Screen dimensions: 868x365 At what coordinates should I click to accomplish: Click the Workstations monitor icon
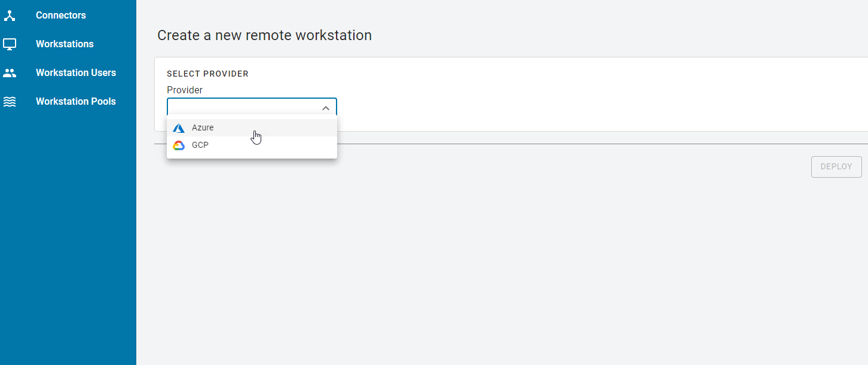point(10,44)
